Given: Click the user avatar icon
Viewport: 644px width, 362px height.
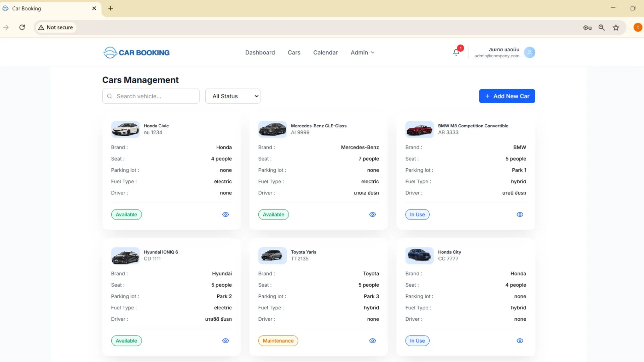Looking at the screenshot, I should 529,52.
